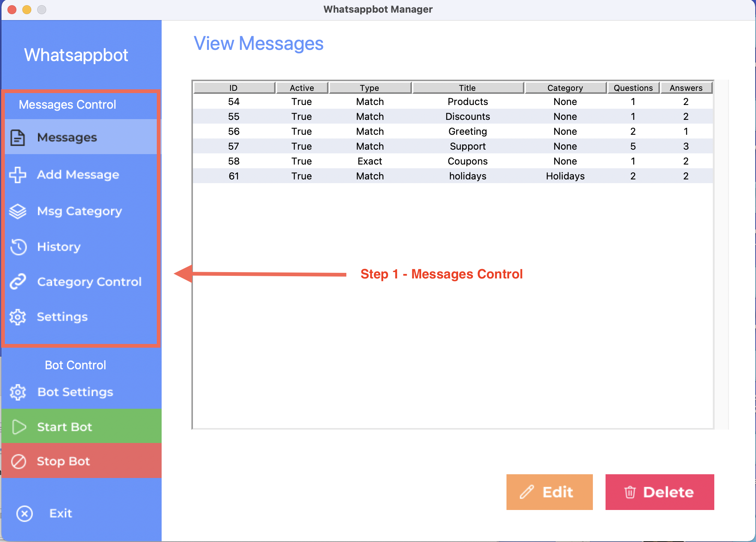The image size is (756, 542).
Task: Click the View Messages page title
Action: click(258, 44)
